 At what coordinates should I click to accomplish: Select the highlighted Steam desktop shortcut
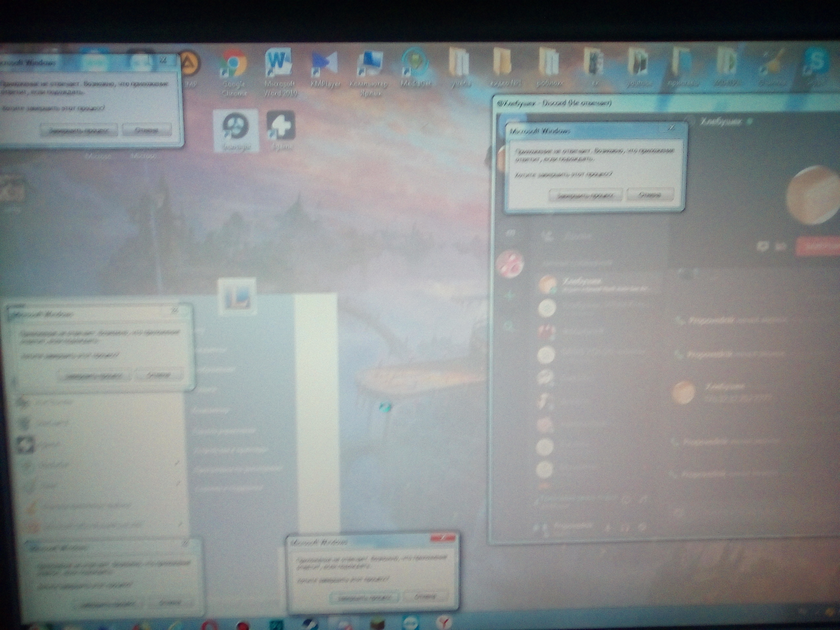tap(236, 131)
